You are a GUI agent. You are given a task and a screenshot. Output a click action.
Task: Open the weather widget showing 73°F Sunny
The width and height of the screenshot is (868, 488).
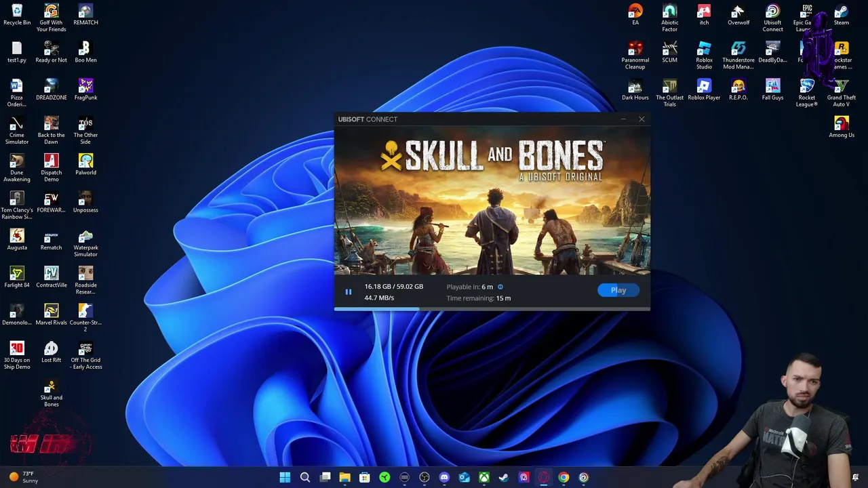23,477
